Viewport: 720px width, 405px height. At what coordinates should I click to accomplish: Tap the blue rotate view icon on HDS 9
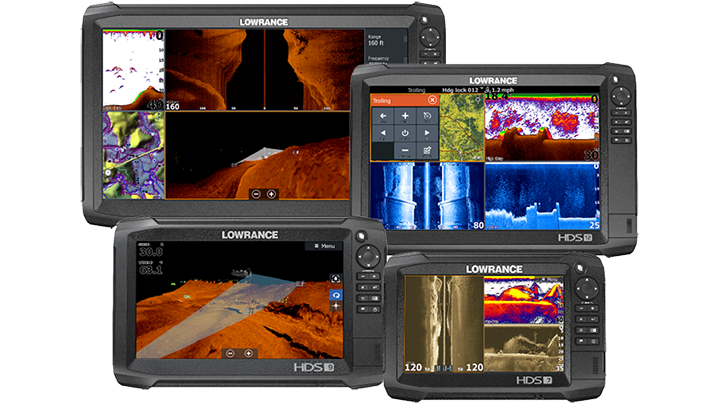click(x=336, y=295)
